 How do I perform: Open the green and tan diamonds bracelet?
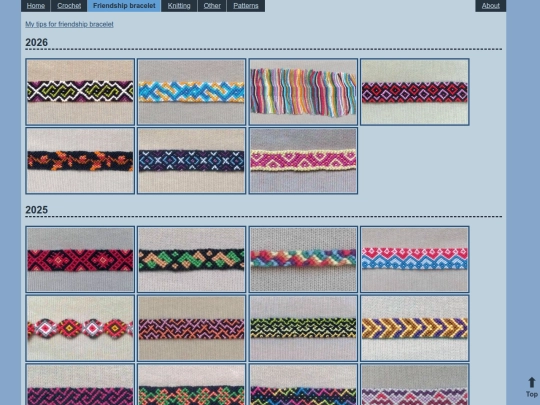(191, 259)
